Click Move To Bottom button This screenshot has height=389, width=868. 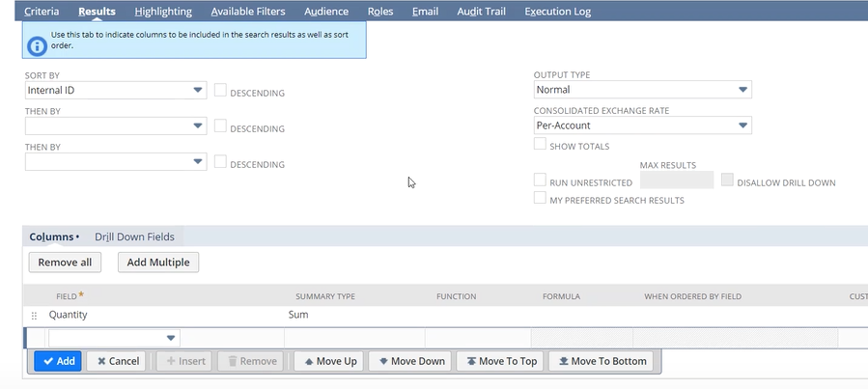tap(601, 361)
